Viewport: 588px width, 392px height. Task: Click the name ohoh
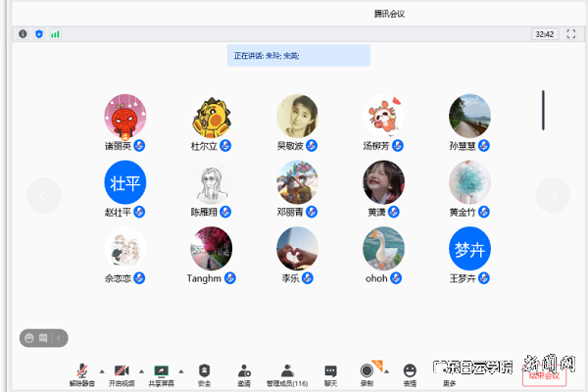coord(376,278)
